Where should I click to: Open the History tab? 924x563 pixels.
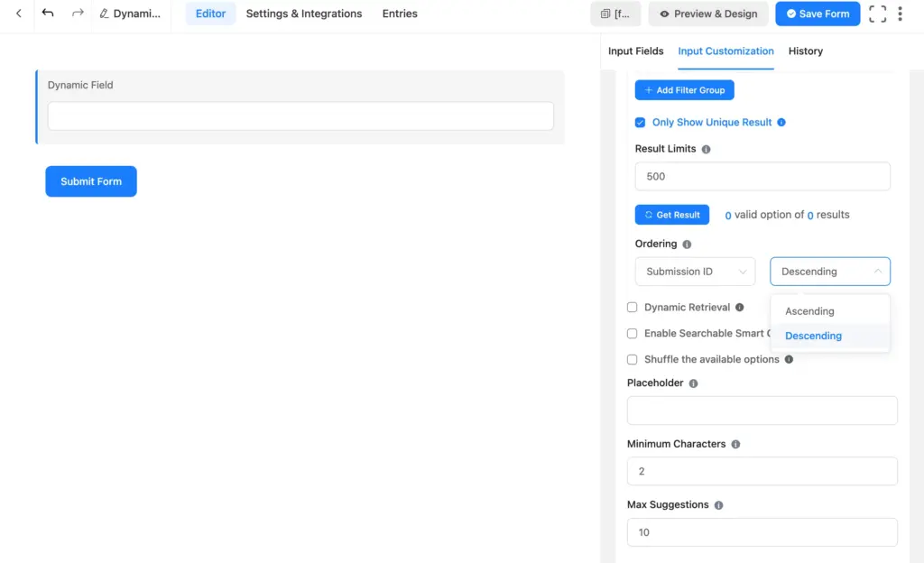806,51
